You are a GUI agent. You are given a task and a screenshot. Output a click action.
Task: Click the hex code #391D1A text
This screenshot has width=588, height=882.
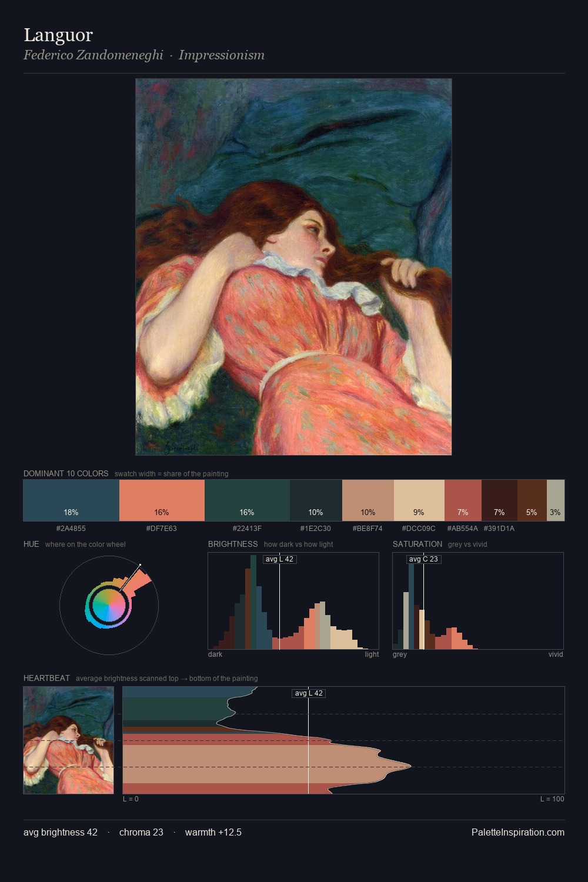(499, 529)
